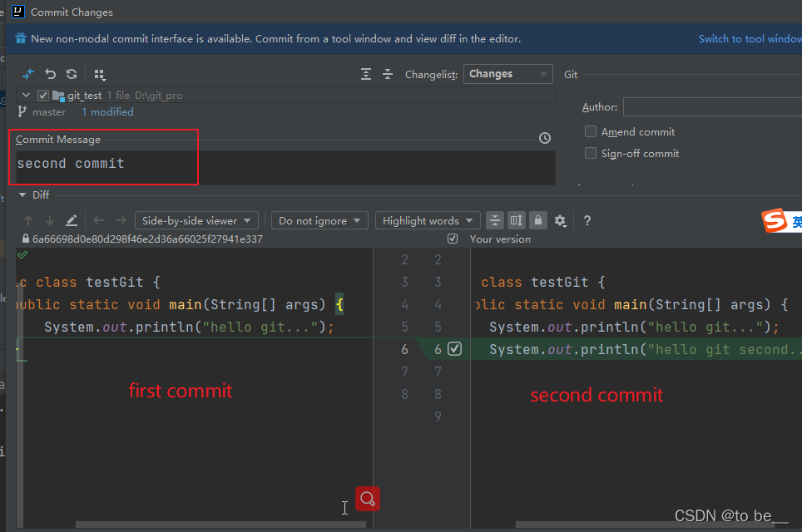Enable the Amend commit checkbox
The image size is (802, 532).
click(590, 132)
